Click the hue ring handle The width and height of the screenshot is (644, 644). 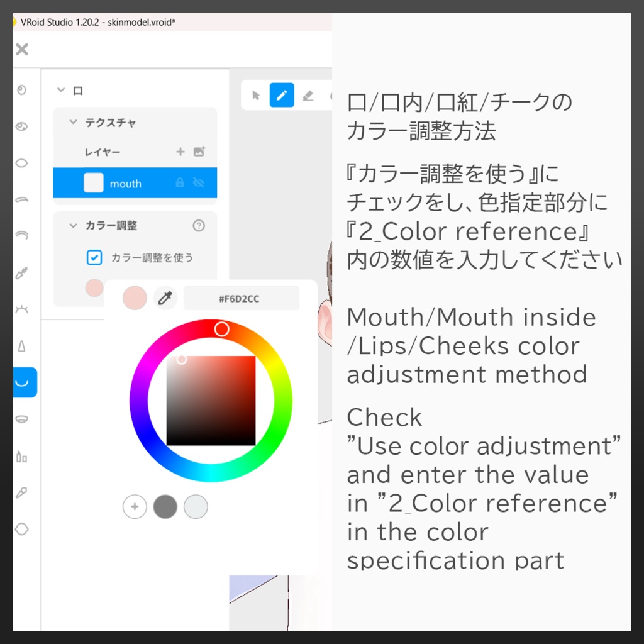coord(222,329)
